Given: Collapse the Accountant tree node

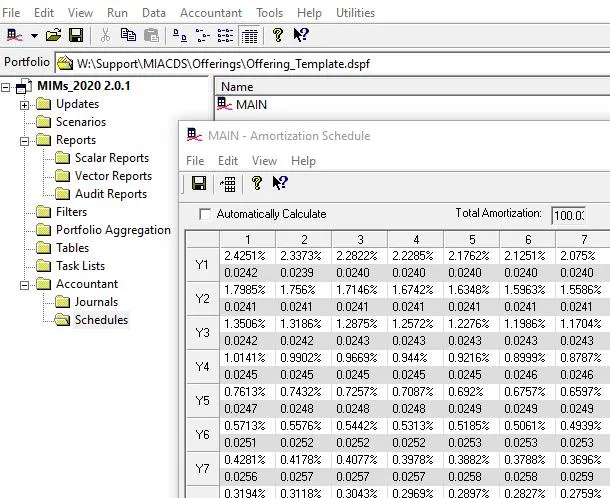Looking at the screenshot, I should (x=25, y=284).
